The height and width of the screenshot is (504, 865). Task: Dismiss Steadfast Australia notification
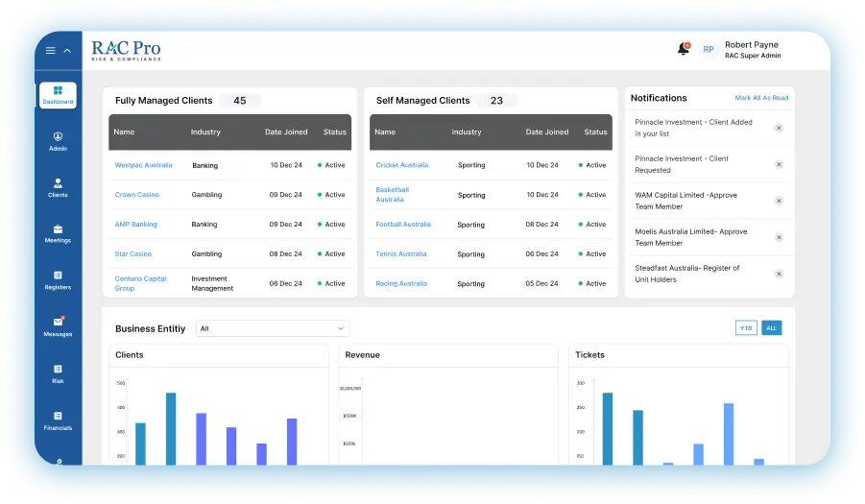(x=779, y=274)
